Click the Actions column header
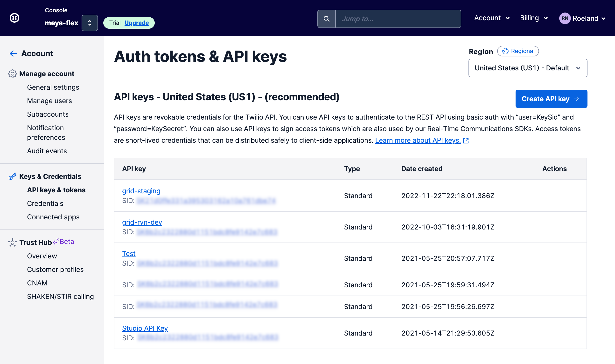The width and height of the screenshot is (615, 364). click(x=554, y=169)
